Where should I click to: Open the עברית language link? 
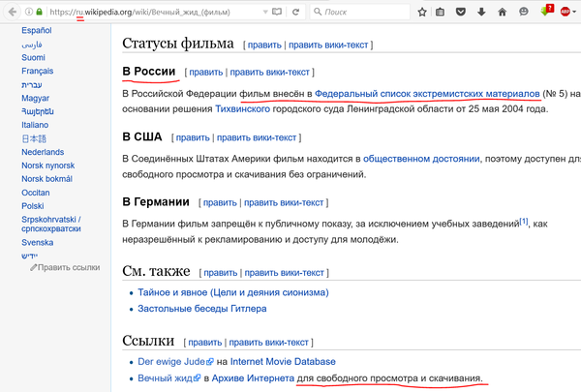[32, 85]
